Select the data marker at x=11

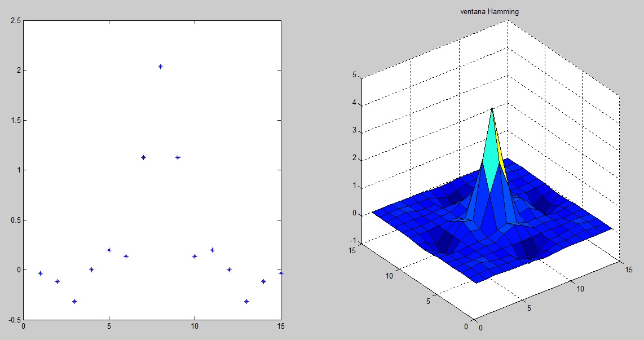coord(212,250)
